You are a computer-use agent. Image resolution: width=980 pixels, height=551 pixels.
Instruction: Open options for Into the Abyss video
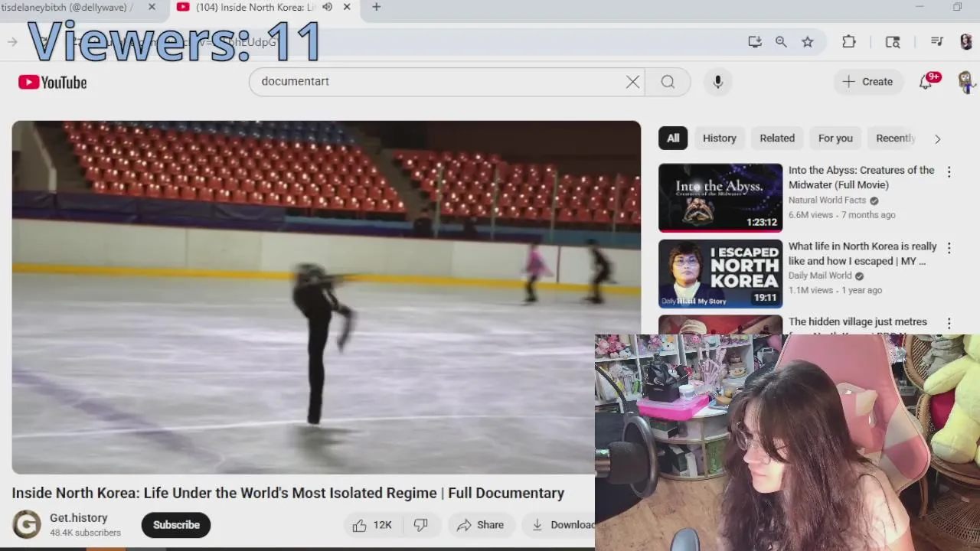click(949, 172)
